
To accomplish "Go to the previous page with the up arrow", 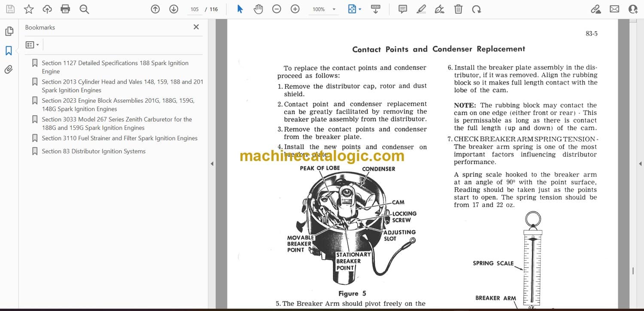I will (155, 9).
